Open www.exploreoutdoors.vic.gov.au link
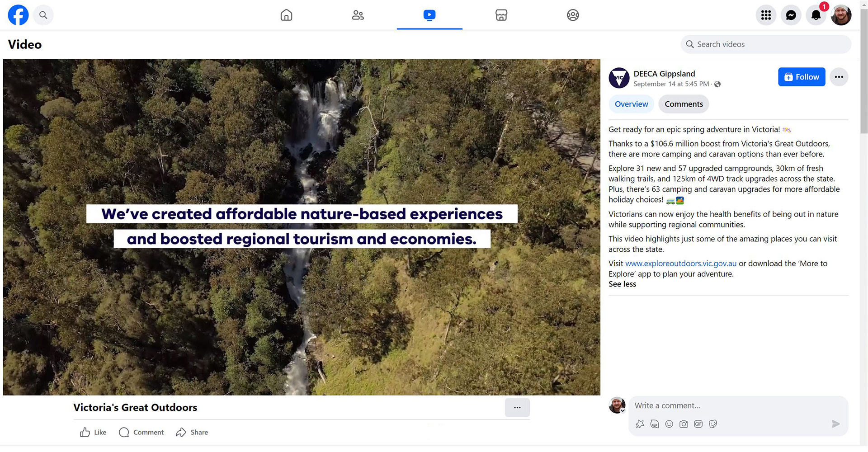This screenshot has width=868, height=452. [680, 264]
